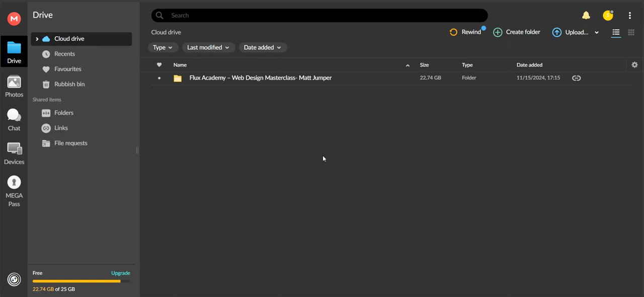Image resolution: width=644 pixels, height=297 pixels.
Task: Open column settings gear
Action: click(634, 65)
